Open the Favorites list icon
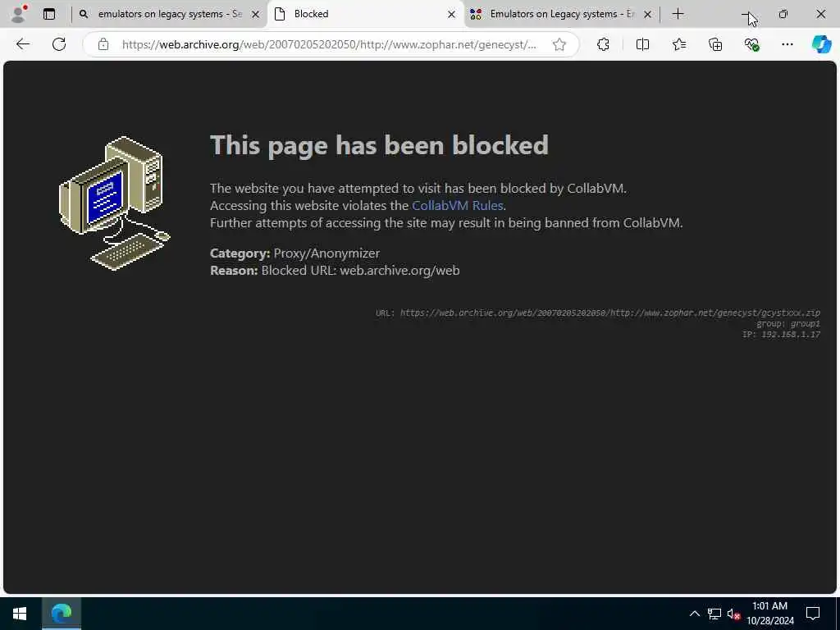Screen dimensions: 840x630 click(678, 44)
